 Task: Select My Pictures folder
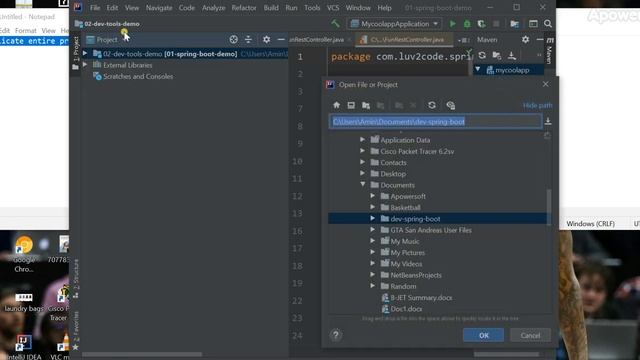(407, 253)
